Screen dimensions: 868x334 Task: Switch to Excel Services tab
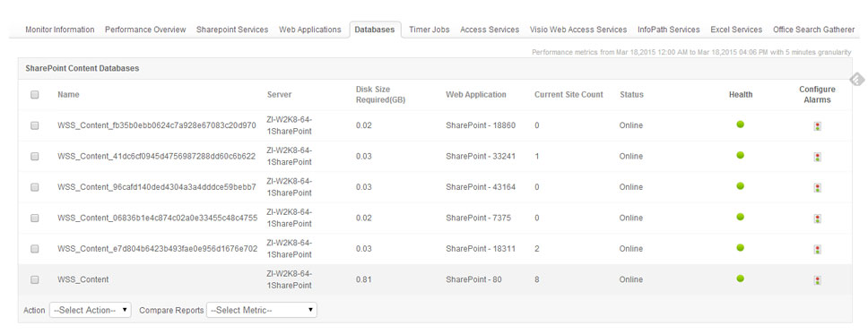pyautogui.click(x=736, y=30)
